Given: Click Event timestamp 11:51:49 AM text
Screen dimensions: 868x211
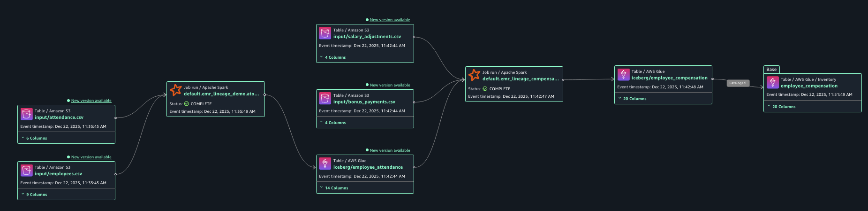Looking at the screenshot, I should click(809, 95).
